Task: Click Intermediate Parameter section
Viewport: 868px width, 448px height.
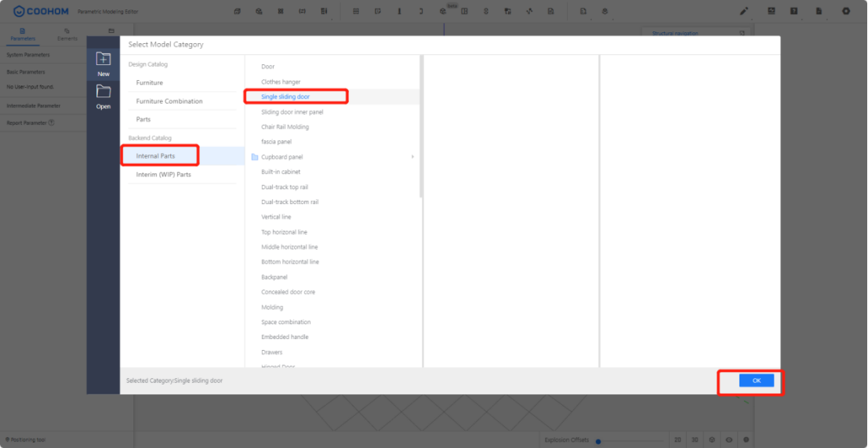Action: click(x=34, y=106)
